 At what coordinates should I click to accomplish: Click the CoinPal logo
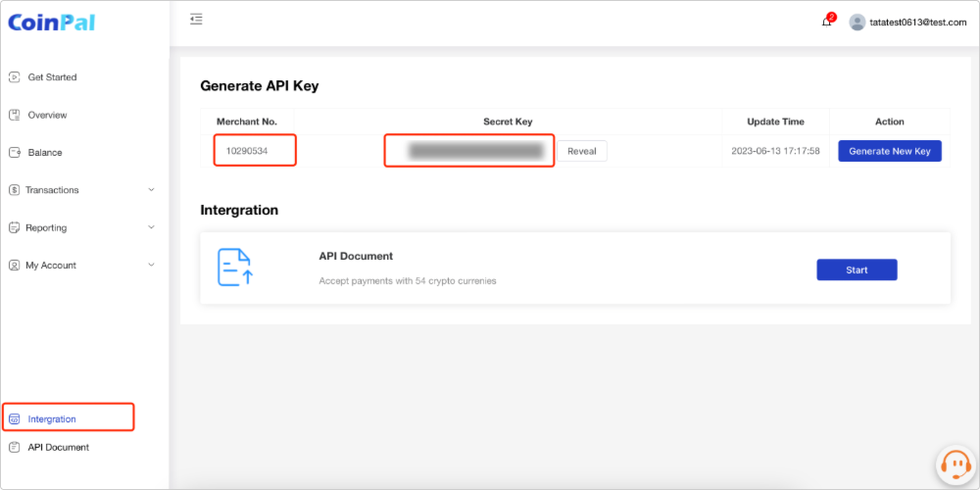[51, 22]
